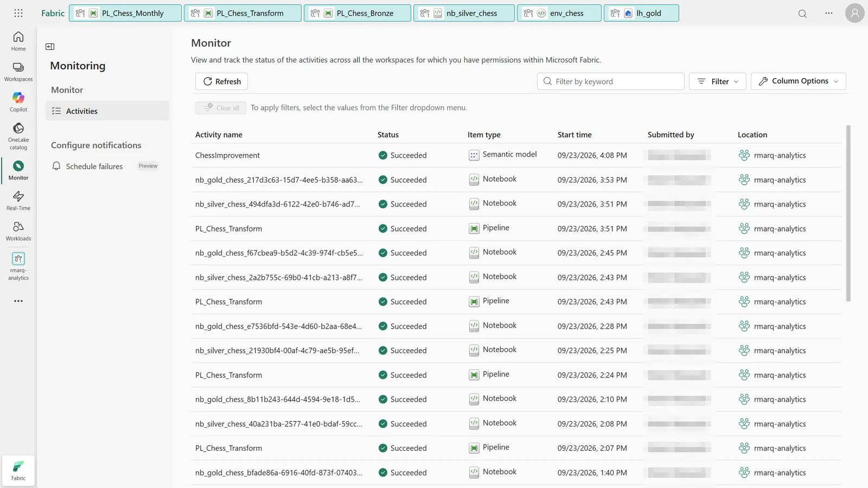Screen dimensions: 868x488
Task: Open nb_gold_chess_e7536bfd activity
Action: click(278, 326)
